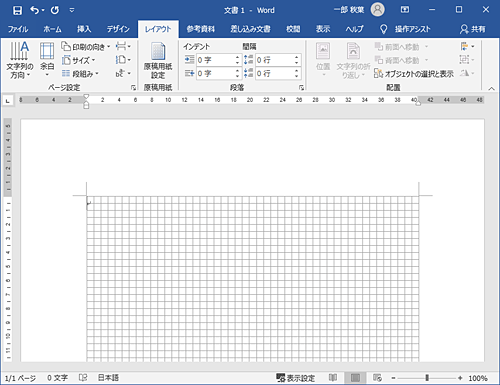Open the 段組み columns menu

click(x=80, y=74)
